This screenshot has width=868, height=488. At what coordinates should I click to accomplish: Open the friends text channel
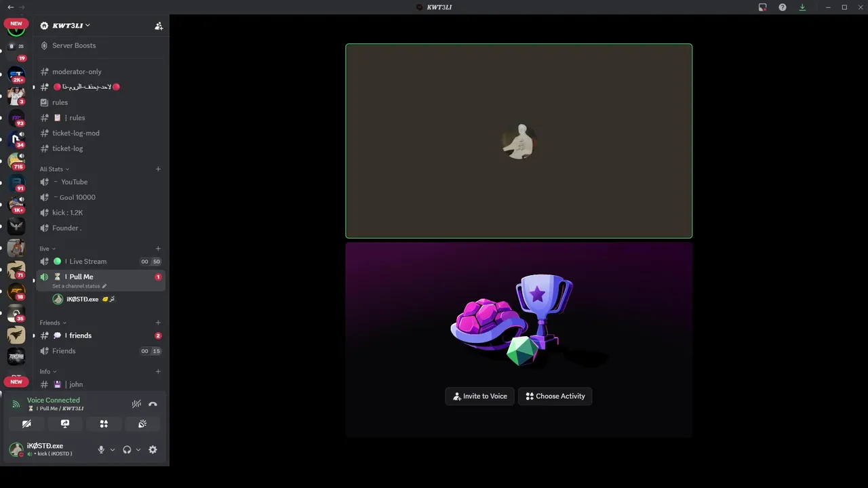pyautogui.click(x=100, y=335)
